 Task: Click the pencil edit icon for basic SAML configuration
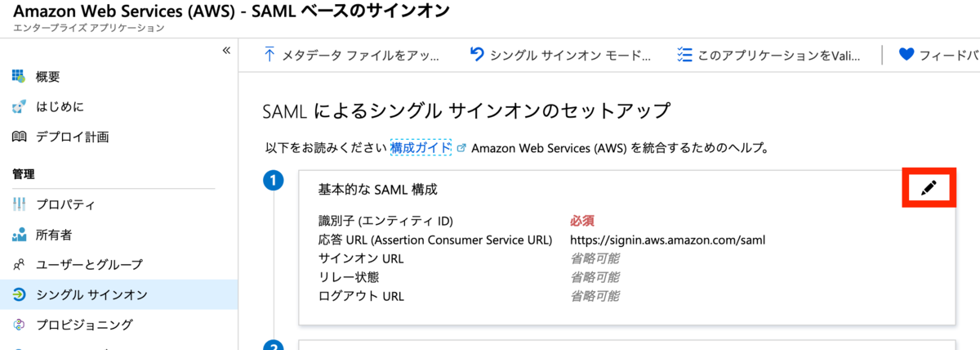(x=929, y=188)
